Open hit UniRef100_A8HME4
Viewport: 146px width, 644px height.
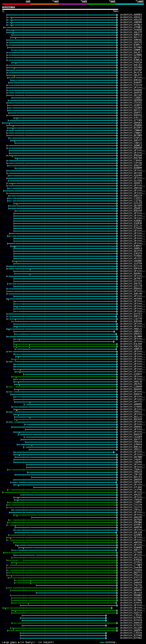[131, 15]
